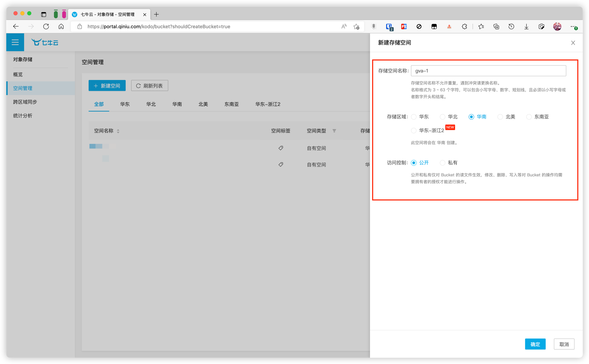
Task: Click the Qiniu cloud logo
Action: click(45, 42)
